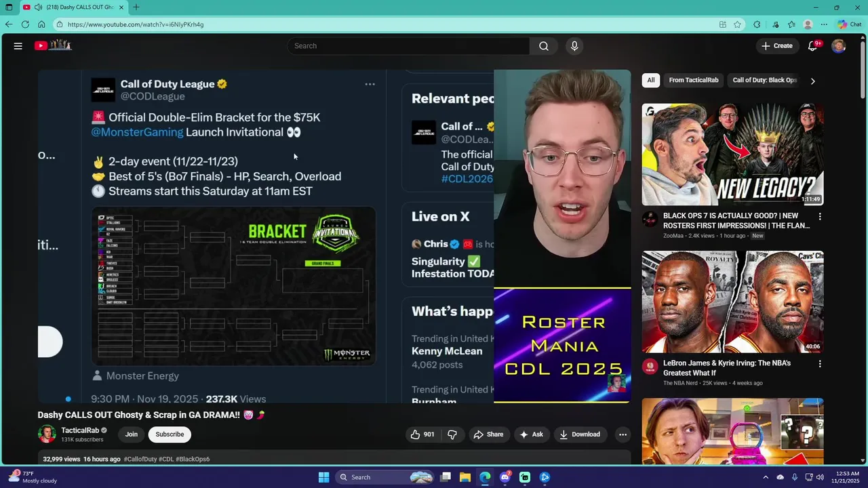
Task: View site information lock icon
Action: (60, 24)
